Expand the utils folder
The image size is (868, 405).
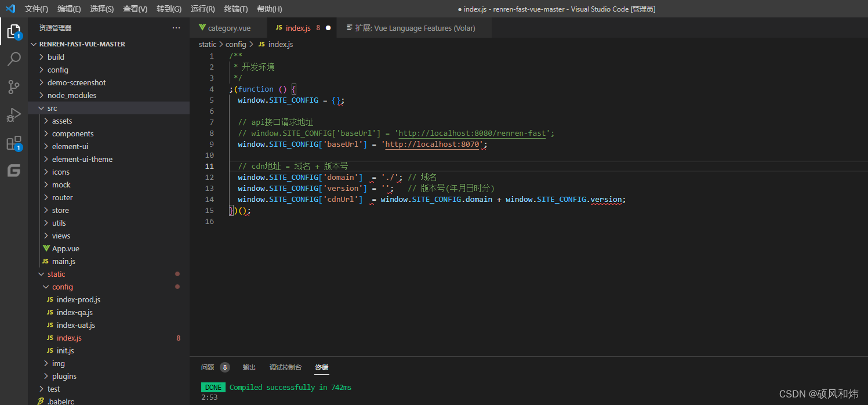(108, 223)
